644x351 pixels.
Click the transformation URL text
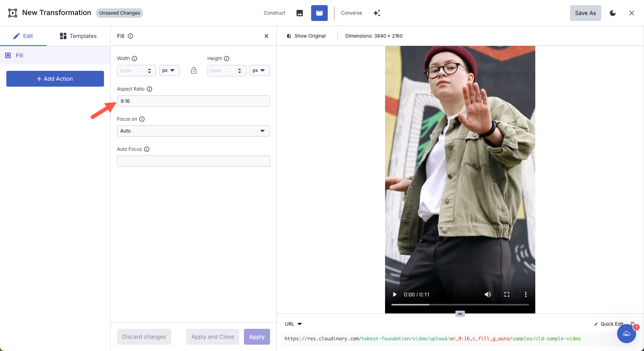pos(432,339)
